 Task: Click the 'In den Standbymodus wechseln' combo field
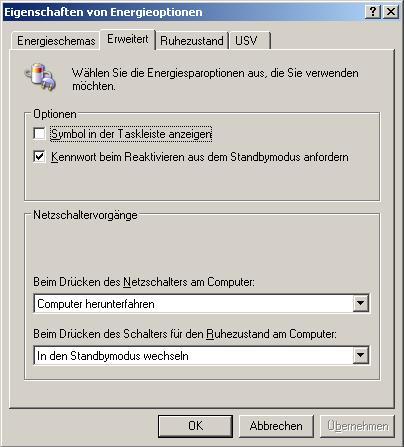point(201,355)
